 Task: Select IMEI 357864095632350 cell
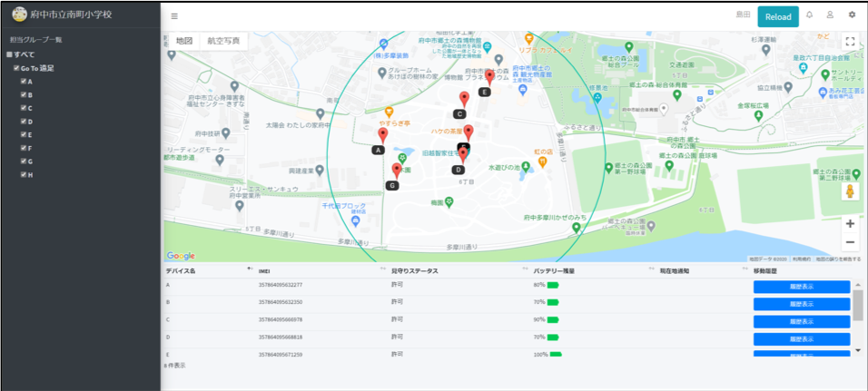[281, 302]
